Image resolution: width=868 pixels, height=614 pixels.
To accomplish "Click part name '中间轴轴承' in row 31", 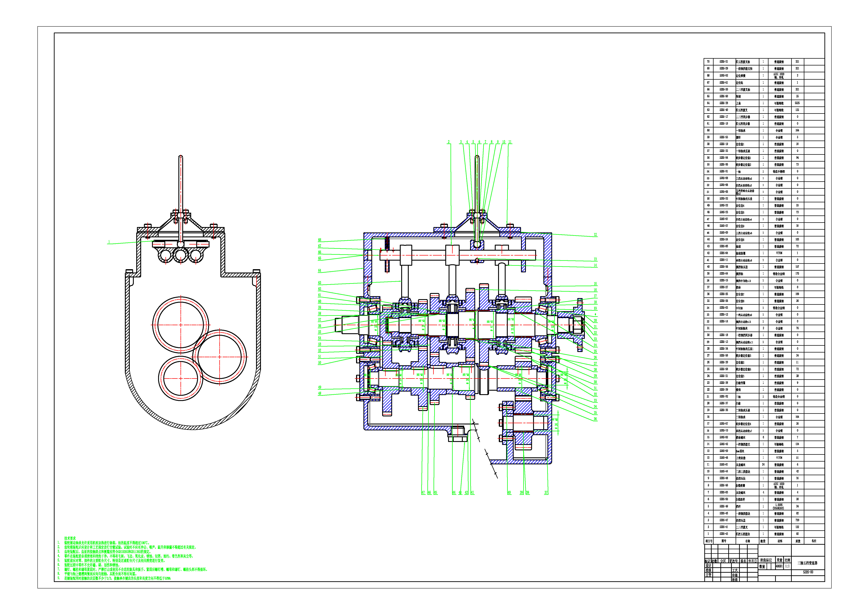I will click(x=742, y=329).
